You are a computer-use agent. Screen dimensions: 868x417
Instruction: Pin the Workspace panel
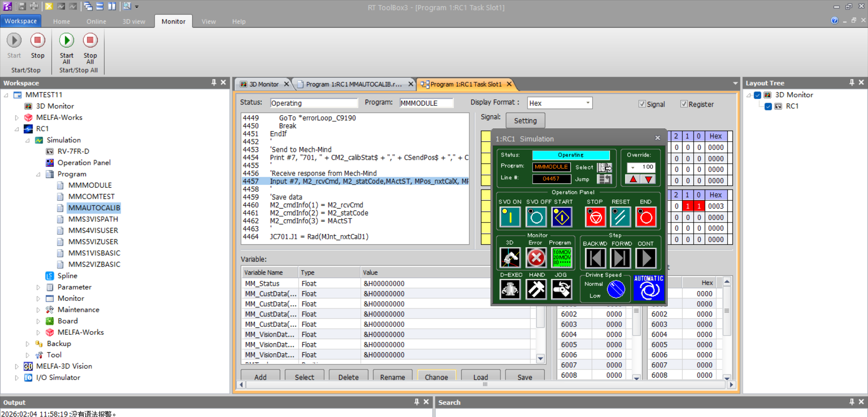click(x=214, y=82)
